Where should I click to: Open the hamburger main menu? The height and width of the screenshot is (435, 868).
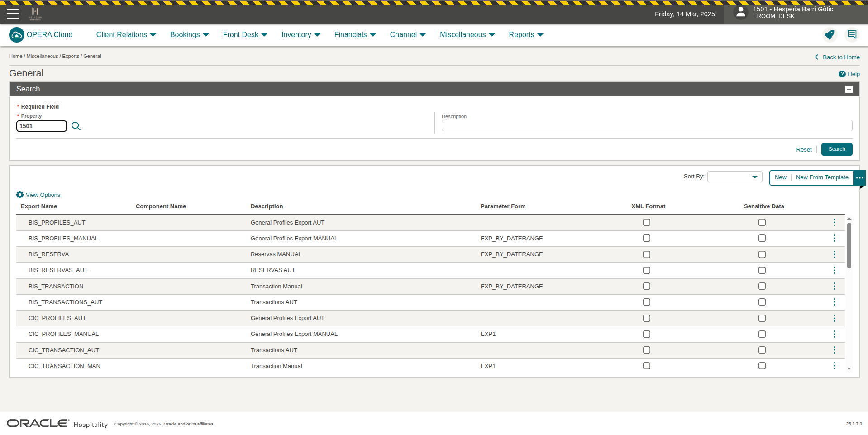pyautogui.click(x=13, y=14)
